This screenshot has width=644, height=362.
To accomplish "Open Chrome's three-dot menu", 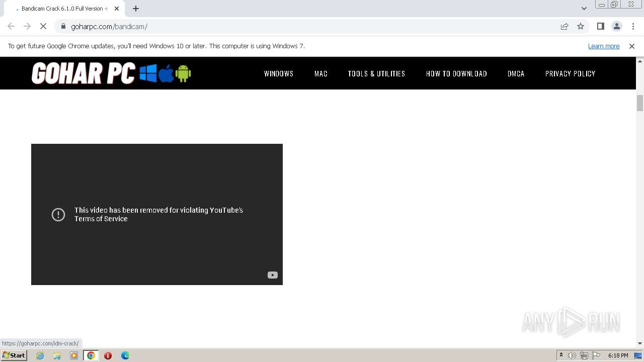I will (633, 26).
